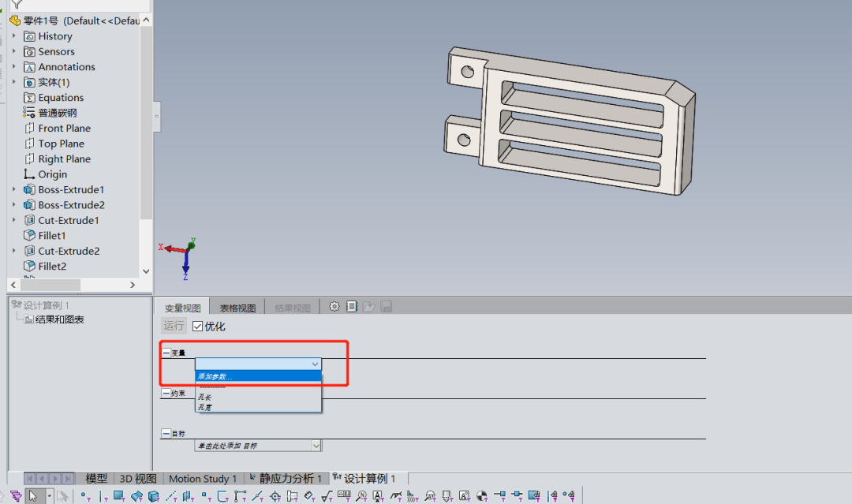The image size is (852, 504).
Task: Collapse the 约束 section
Action: tap(166, 393)
